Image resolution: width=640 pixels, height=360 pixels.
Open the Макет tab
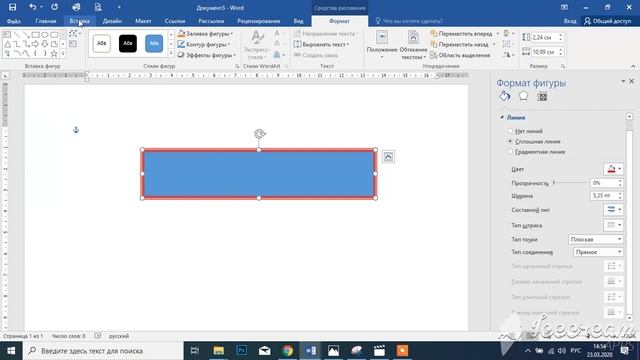tap(143, 21)
